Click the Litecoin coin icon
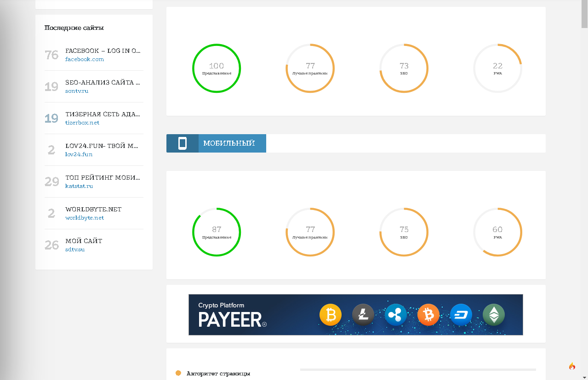Image resolution: width=588 pixels, height=380 pixels. [363, 315]
